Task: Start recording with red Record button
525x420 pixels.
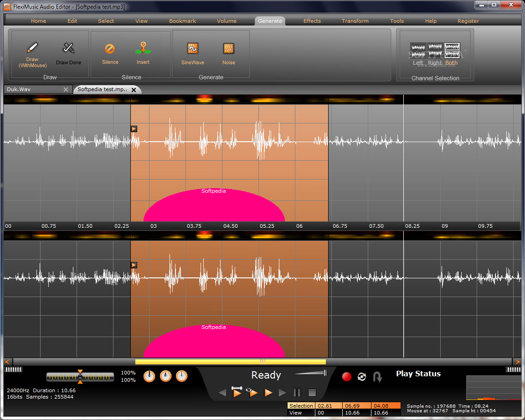Action: click(x=346, y=377)
